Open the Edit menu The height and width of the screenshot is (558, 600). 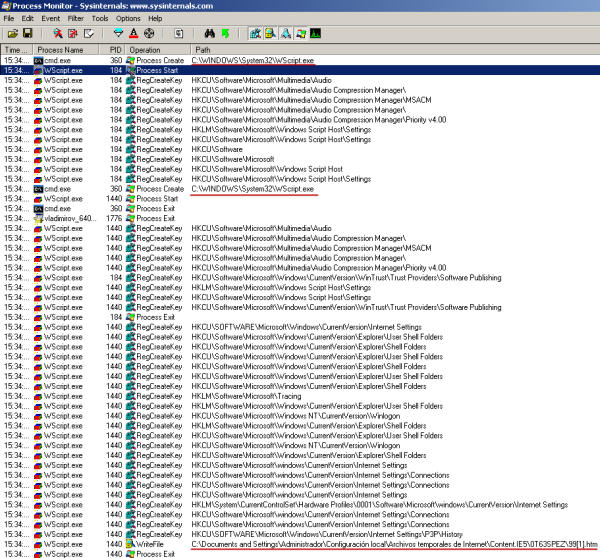[28, 18]
